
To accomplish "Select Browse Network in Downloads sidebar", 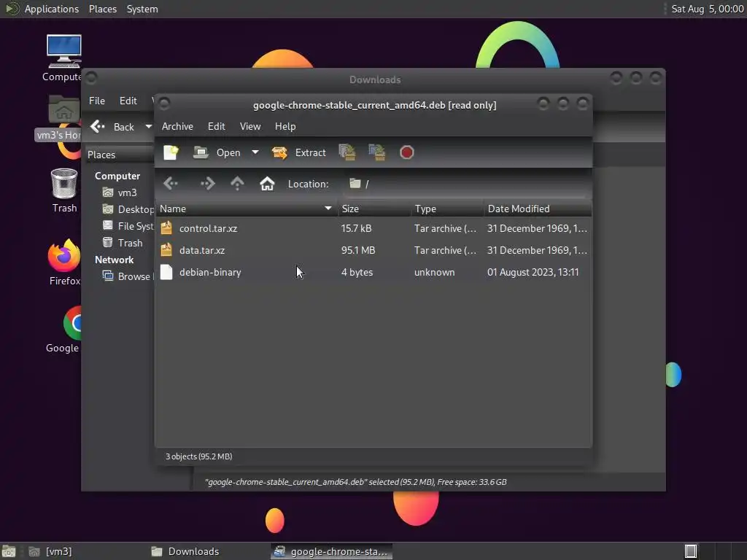I will 128,276.
